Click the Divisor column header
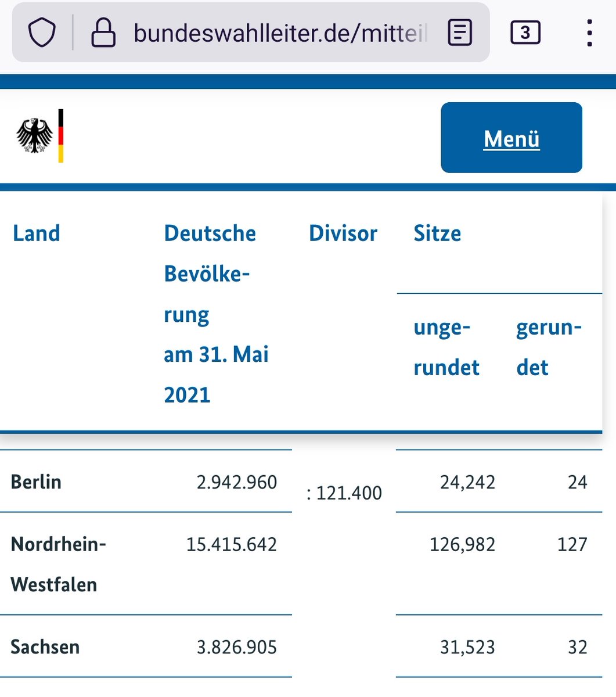This screenshot has height=697, width=616. pos(343,233)
